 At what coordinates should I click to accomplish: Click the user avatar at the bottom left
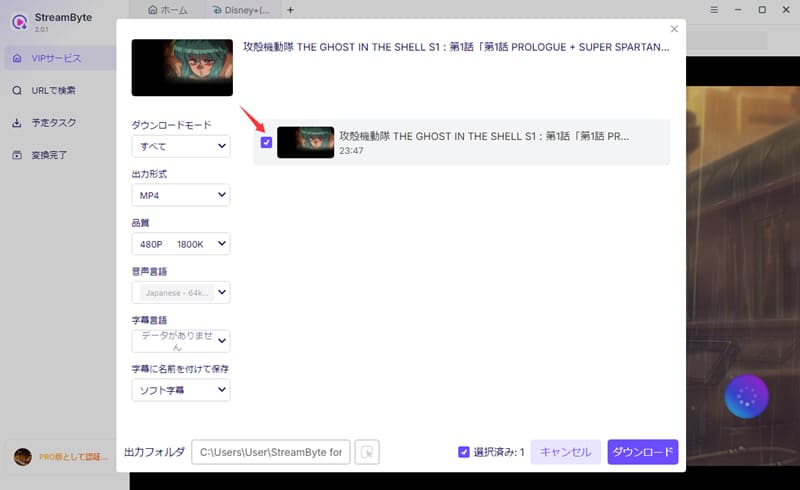(22, 457)
